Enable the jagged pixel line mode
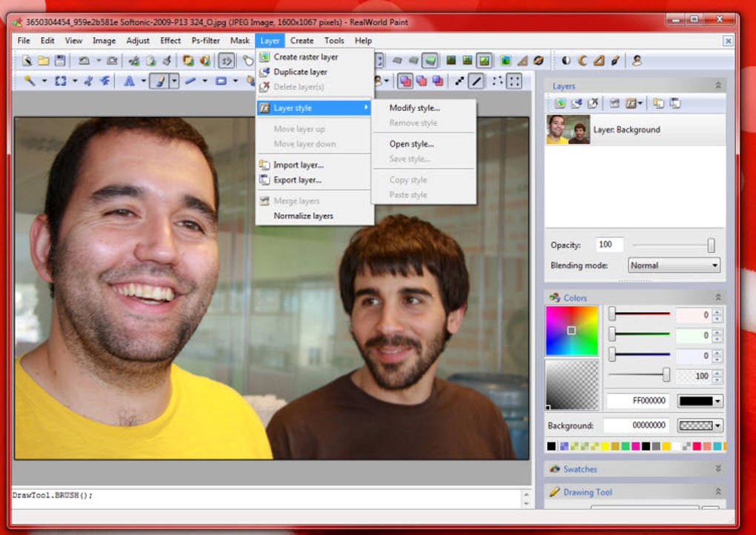 460,81
